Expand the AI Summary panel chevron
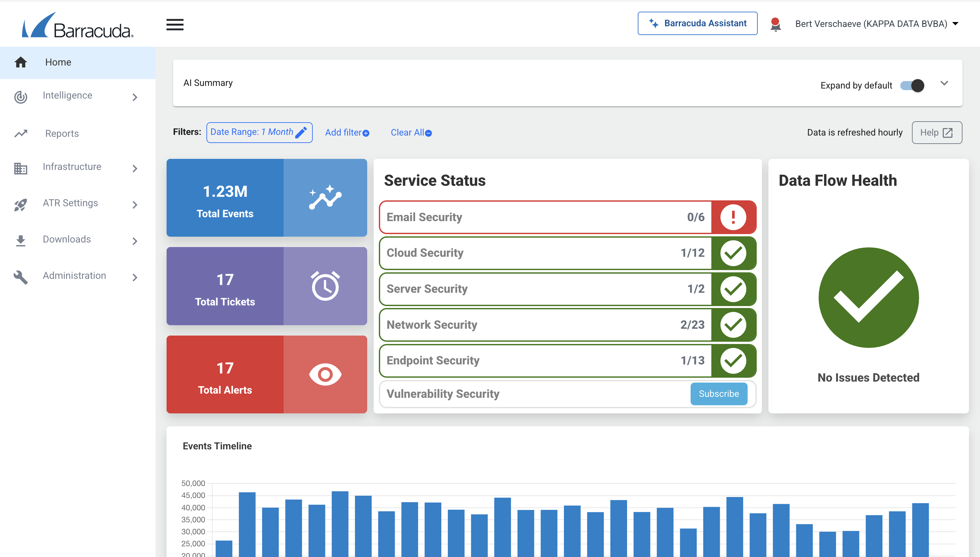This screenshot has height=557, width=980. [944, 83]
